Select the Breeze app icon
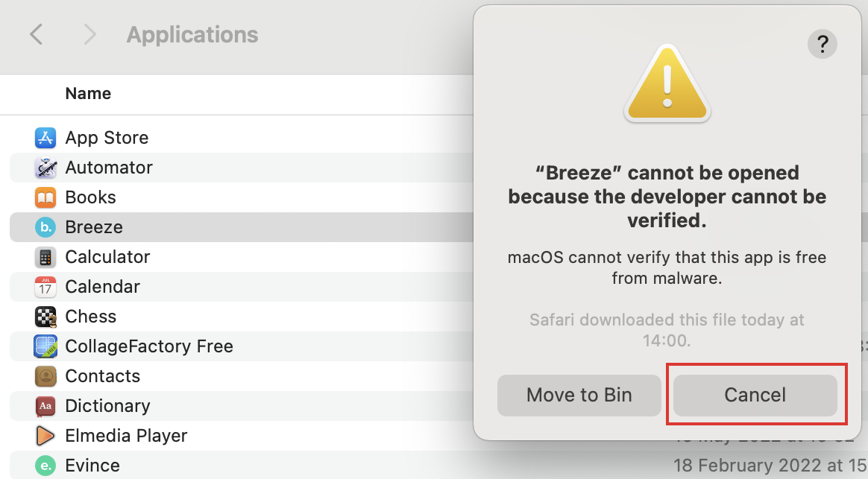This screenshot has width=868, height=479. point(46,227)
